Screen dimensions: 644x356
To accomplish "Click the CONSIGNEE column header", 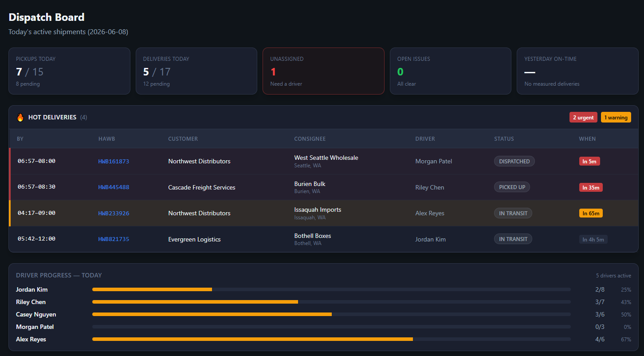I will 310,139.
